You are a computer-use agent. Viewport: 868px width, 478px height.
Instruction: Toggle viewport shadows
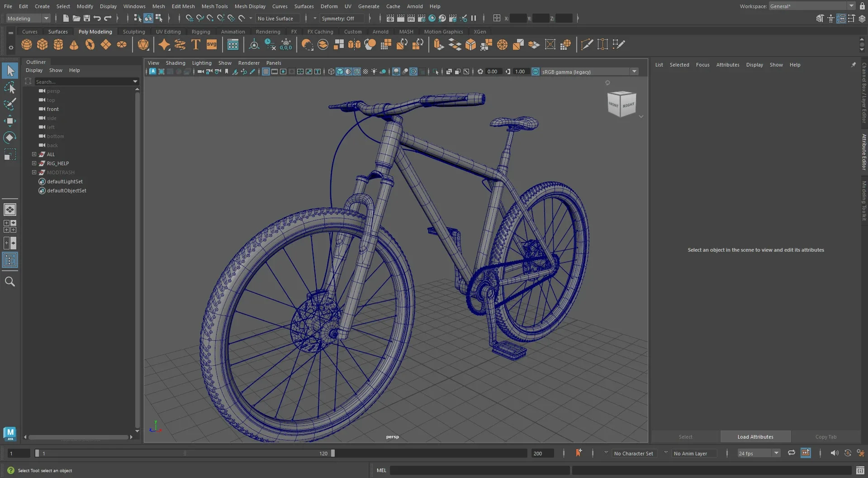tap(383, 72)
